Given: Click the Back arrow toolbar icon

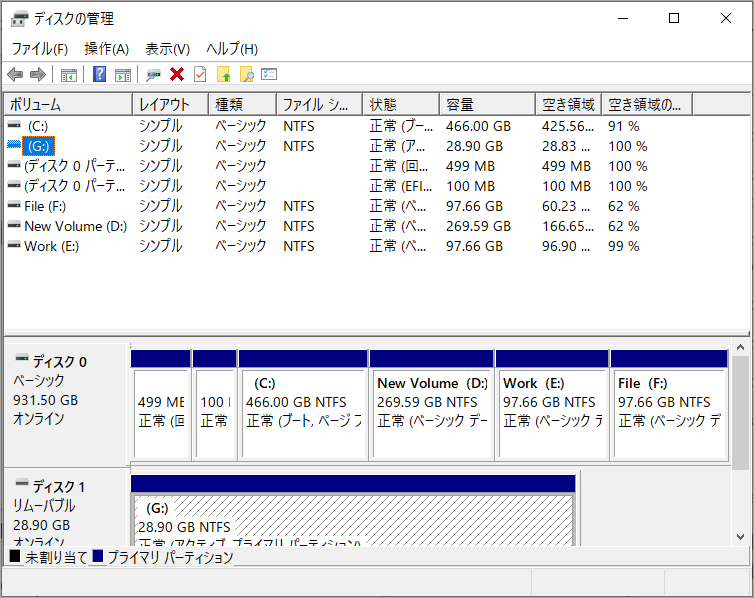Looking at the screenshot, I should [x=15, y=75].
